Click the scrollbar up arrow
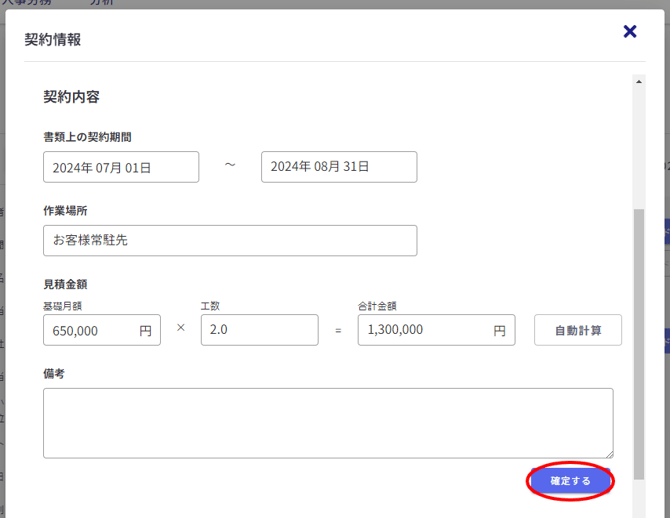This screenshot has width=670, height=518. [x=639, y=81]
